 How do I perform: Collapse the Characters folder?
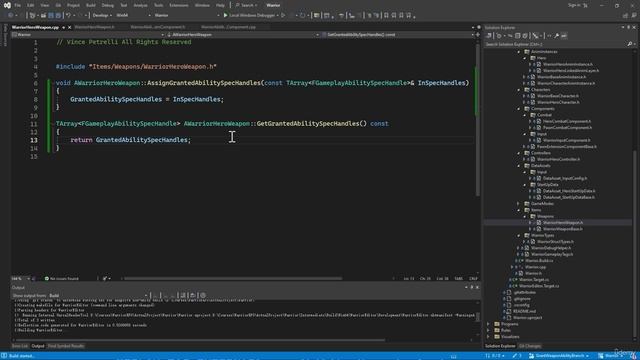coord(519,90)
